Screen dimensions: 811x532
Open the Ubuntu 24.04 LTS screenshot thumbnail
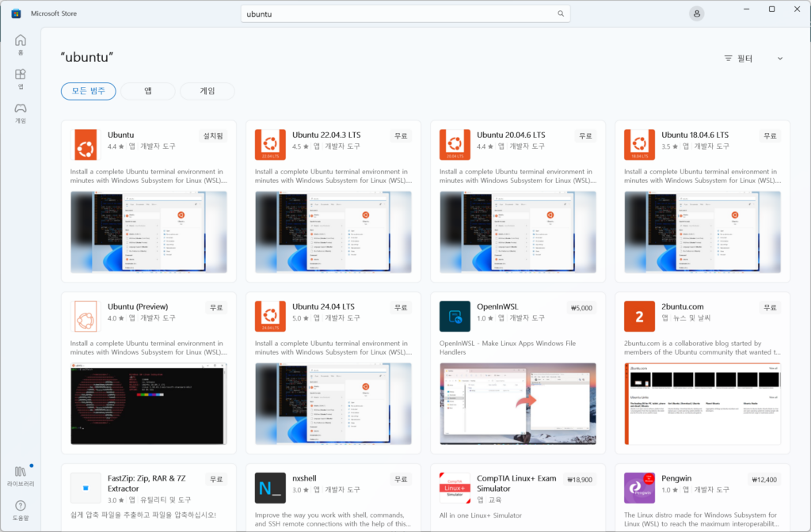pyautogui.click(x=333, y=404)
